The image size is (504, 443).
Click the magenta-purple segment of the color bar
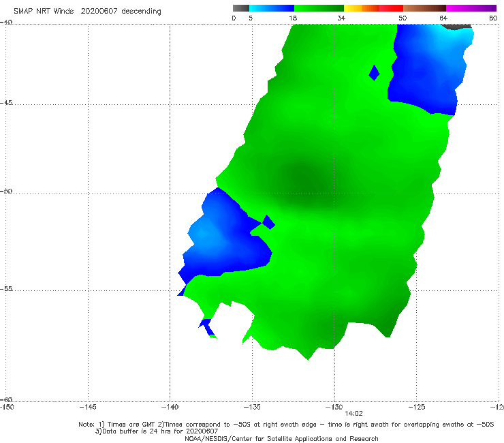[471, 8]
